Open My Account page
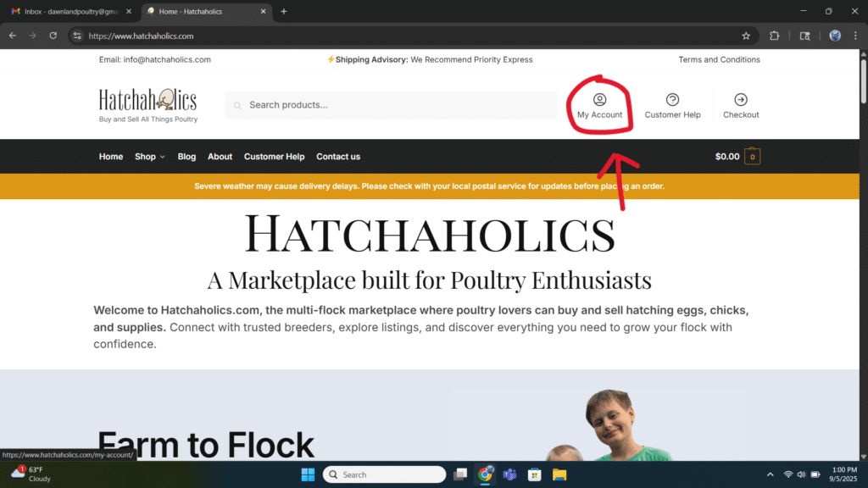Viewport: 868px width, 488px height. tap(599, 106)
